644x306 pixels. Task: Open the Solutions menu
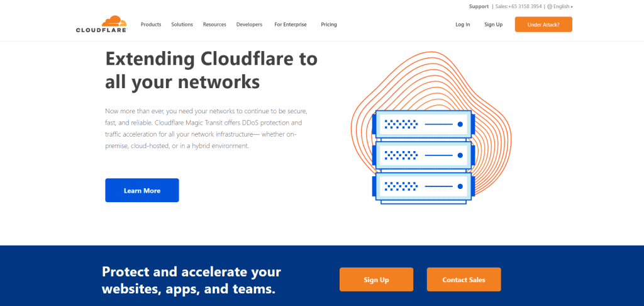coord(182,25)
